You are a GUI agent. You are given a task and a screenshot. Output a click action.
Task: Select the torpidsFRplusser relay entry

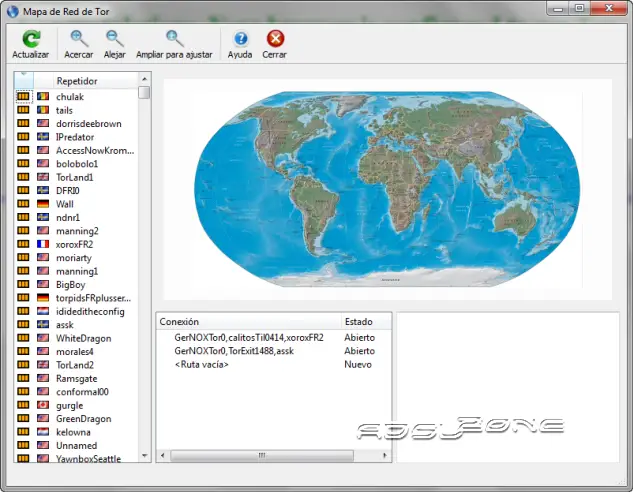(x=93, y=298)
